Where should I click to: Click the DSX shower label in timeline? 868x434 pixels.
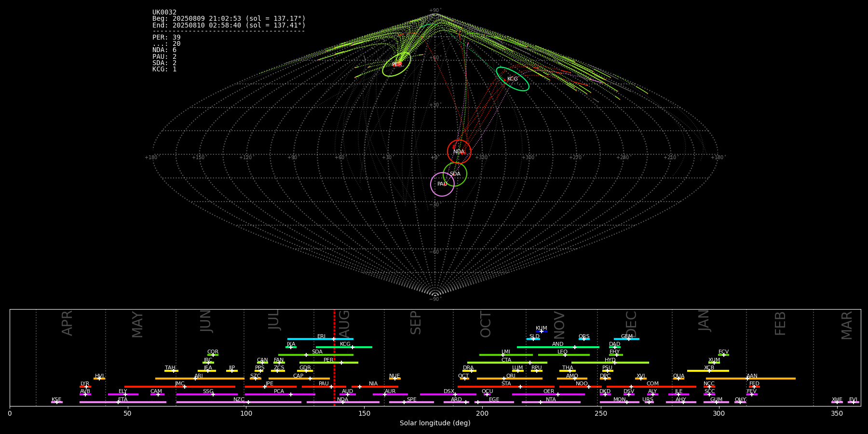point(449,392)
